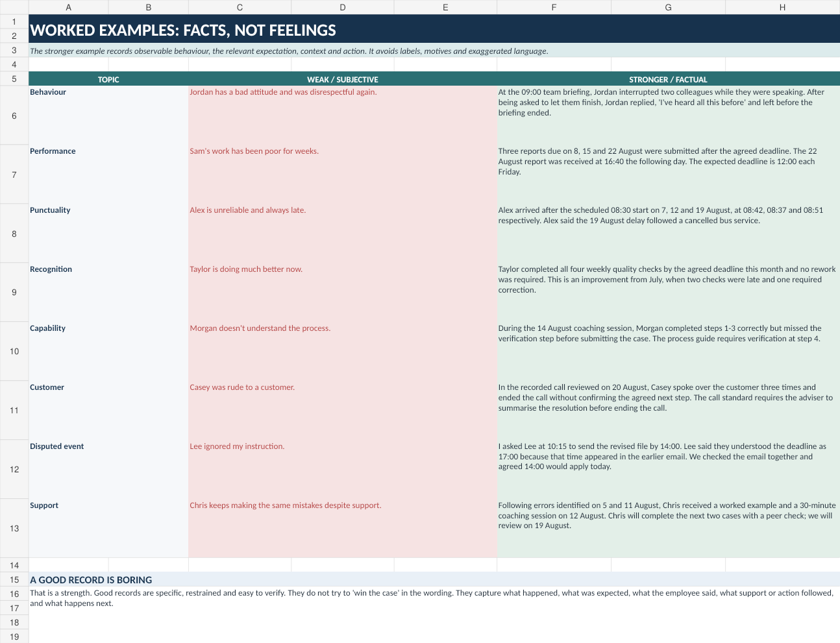
Task: Select the 'Sam's work has been poor' cell
Action: [343, 175]
